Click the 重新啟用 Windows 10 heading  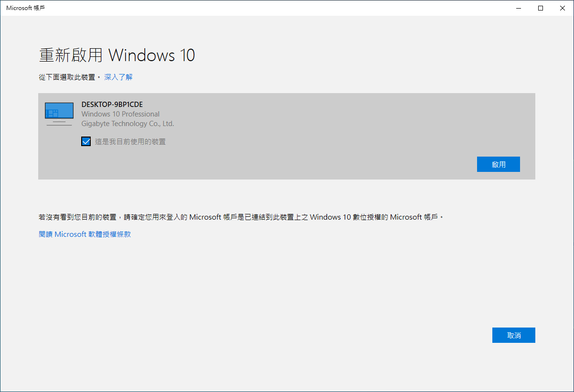pyautogui.click(x=116, y=55)
